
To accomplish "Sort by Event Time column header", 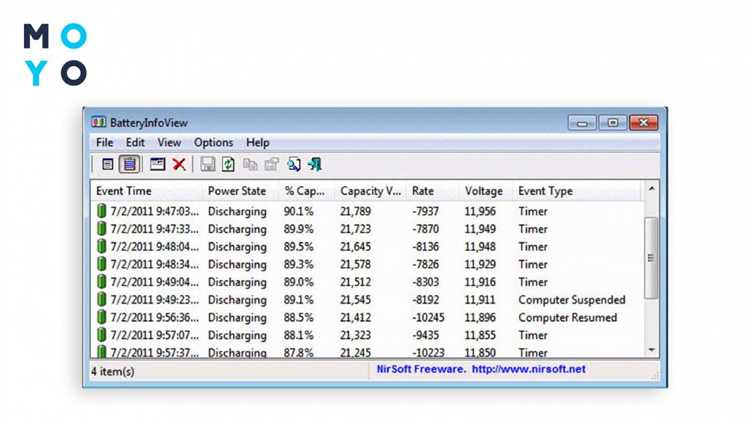I will coord(124,190).
